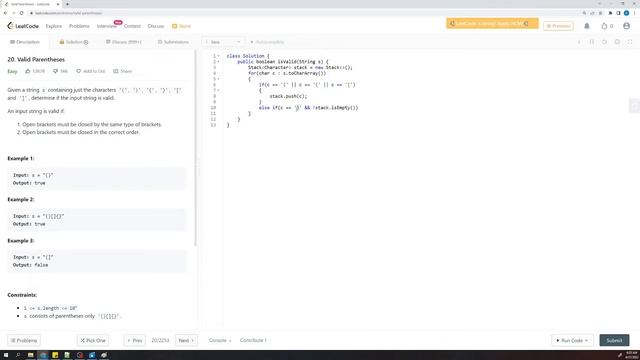Screen dimensions: 640x360
Task: Open Windows taskbar search icon
Action: coord(18,355)
